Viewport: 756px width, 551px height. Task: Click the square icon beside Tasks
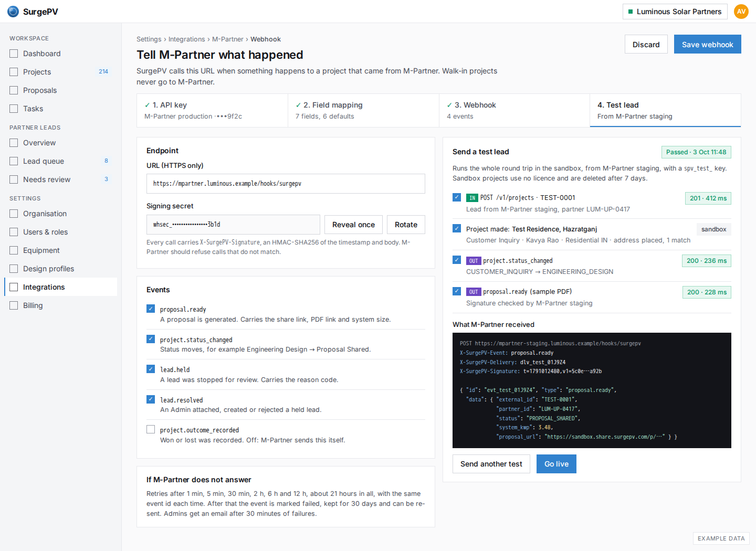[x=14, y=109]
